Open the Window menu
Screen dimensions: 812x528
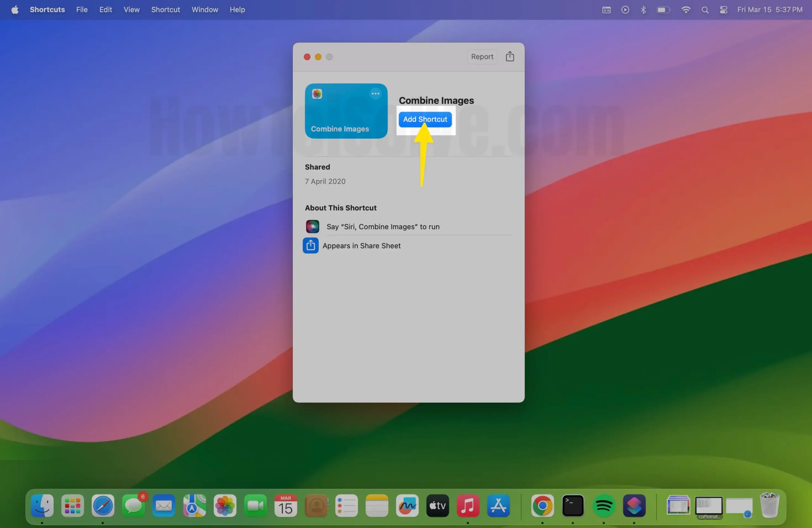[x=205, y=10]
